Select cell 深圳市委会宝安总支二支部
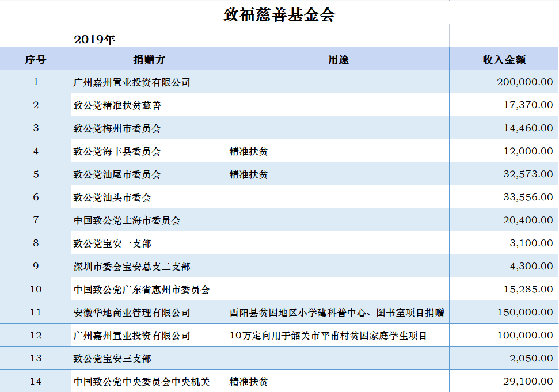 [149, 266]
